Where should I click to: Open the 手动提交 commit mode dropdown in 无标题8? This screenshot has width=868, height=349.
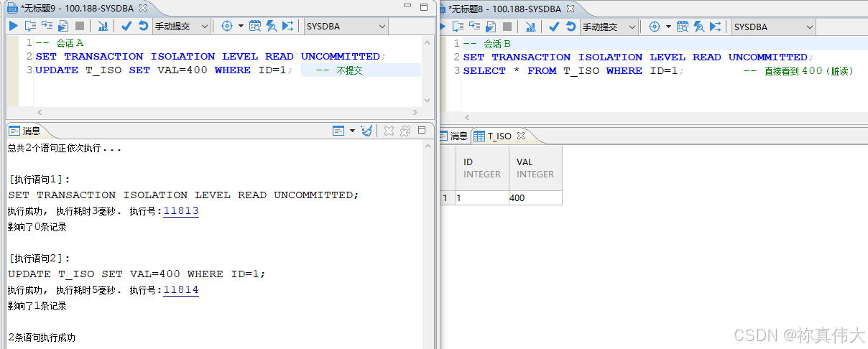609,27
